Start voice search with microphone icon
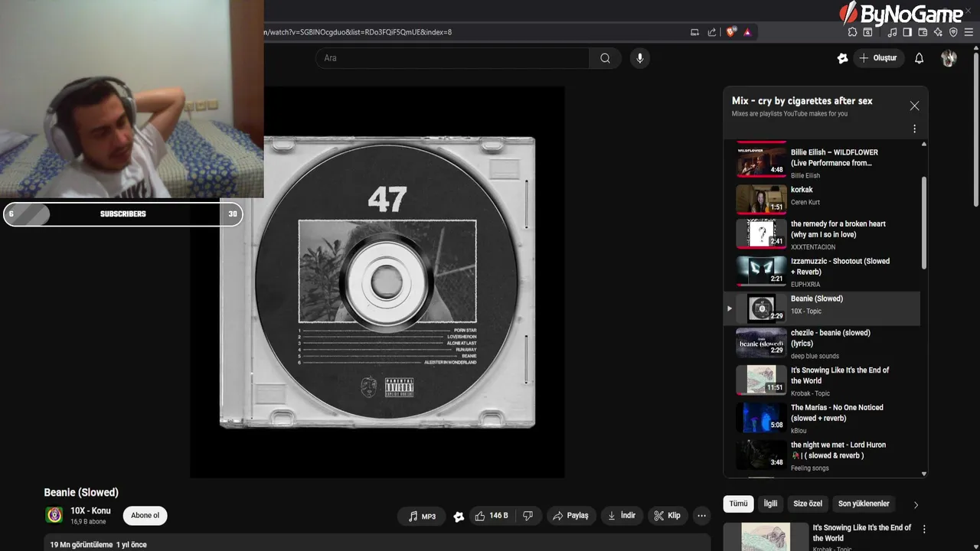 (639, 58)
